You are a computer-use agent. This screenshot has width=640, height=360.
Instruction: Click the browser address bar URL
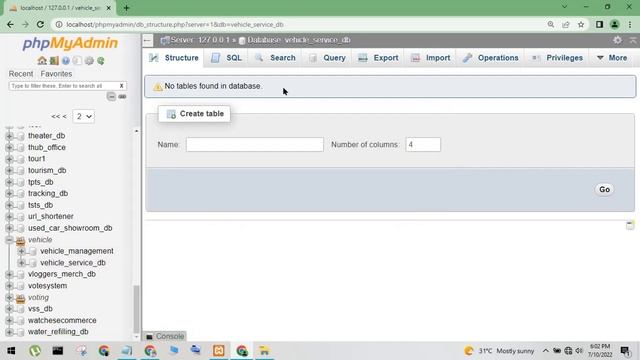click(x=175, y=24)
